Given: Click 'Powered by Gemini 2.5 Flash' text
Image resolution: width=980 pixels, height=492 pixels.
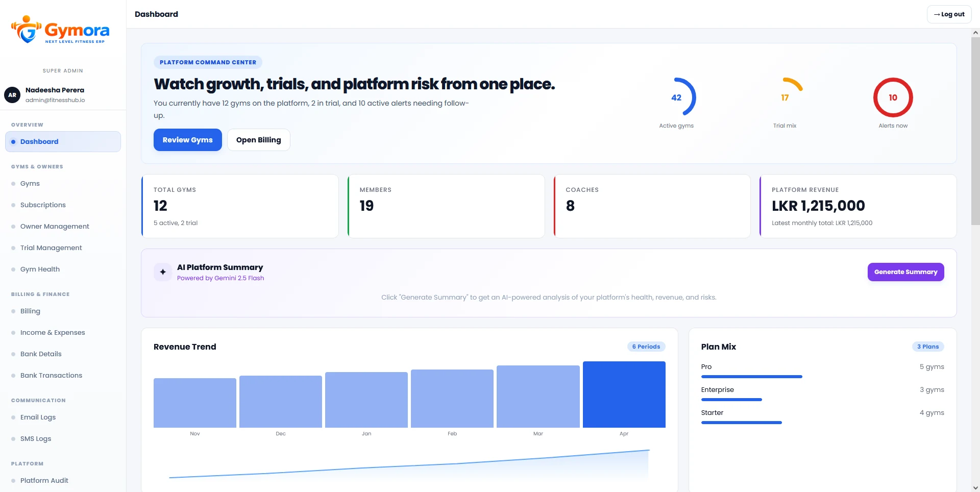Looking at the screenshot, I should tap(220, 278).
